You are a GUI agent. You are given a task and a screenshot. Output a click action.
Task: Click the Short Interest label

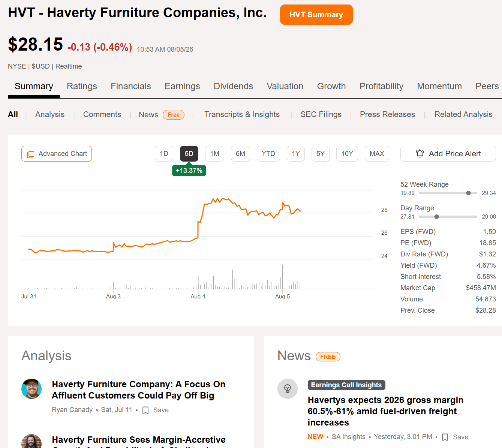point(421,277)
